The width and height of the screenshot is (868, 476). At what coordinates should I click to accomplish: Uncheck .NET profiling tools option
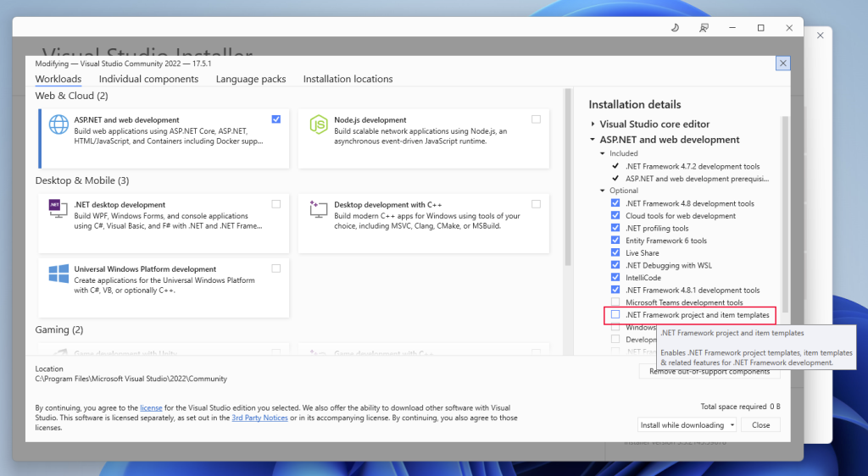click(615, 228)
